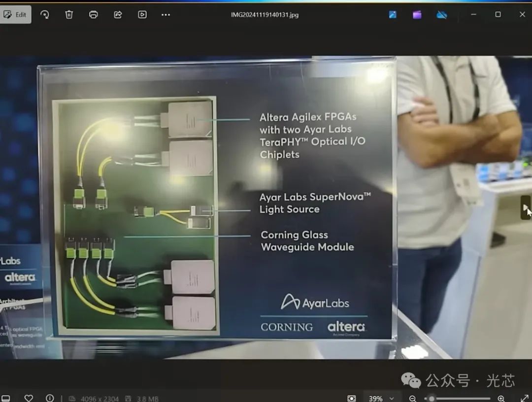Favorite the photo with heart icon
Image resolution: width=532 pixels, height=402 pixels.
coord(29,398)
